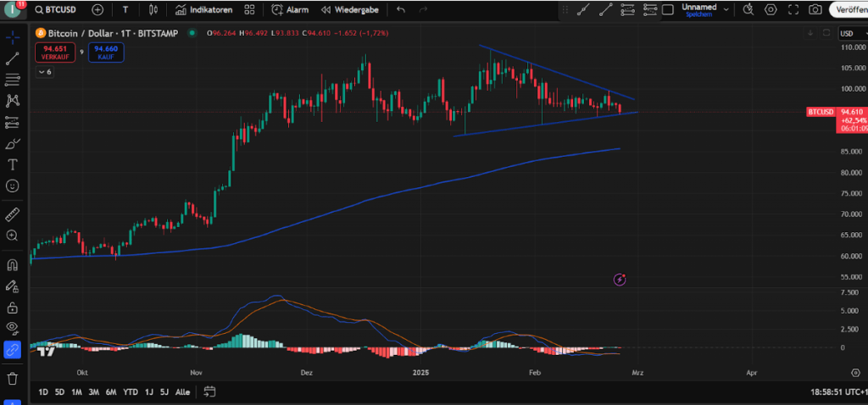Click the 94.660 Kauf buy button
The image size is (868, 405).
point(106,52)
